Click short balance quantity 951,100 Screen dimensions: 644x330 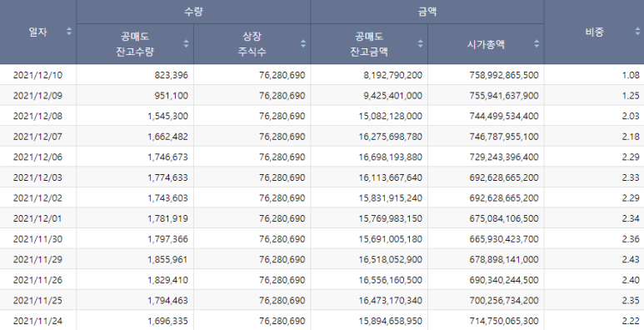click(172, 95)
